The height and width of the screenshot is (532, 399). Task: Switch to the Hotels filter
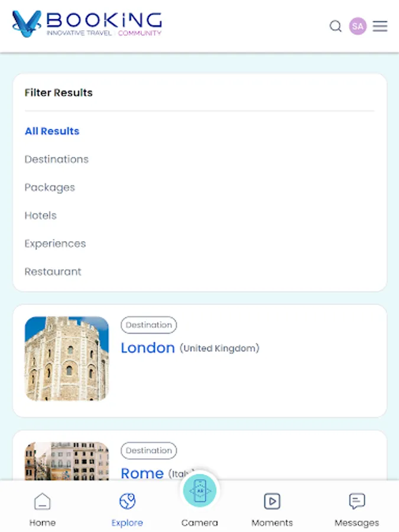coord(40,216)
